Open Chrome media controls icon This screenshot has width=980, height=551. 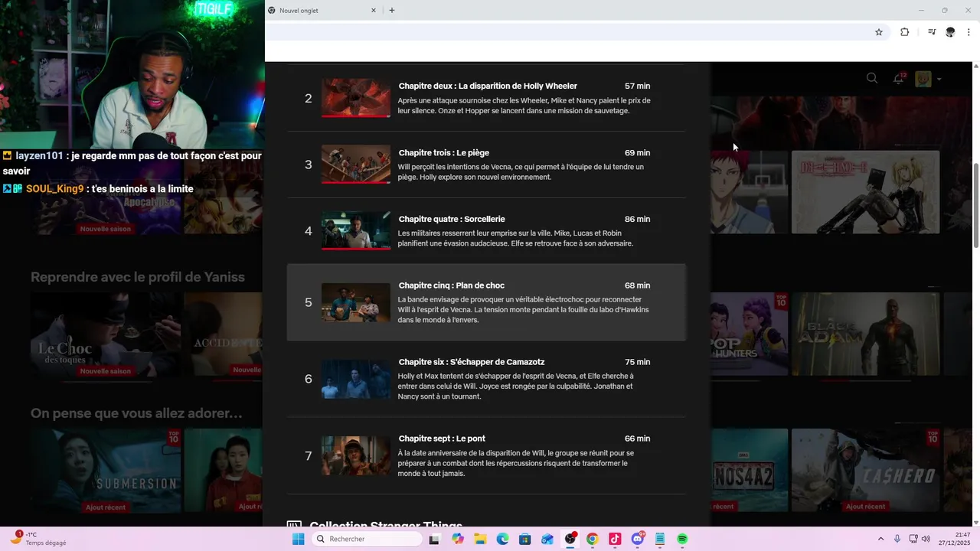(x=932, y=32)
